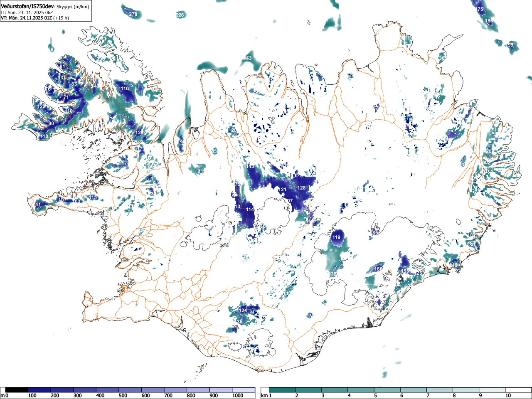Click the 'km' unit label on the legend
Screen dimensions: 532x399
(264, 396)
